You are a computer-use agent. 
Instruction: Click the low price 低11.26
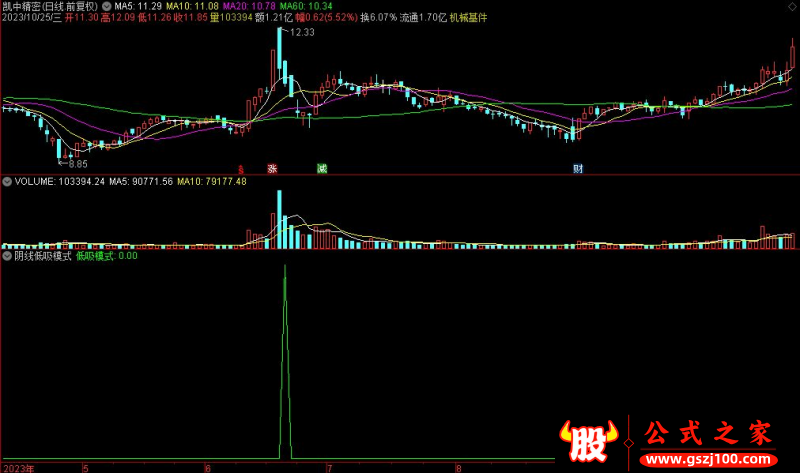pyautogui.click(x=154, y=18)
